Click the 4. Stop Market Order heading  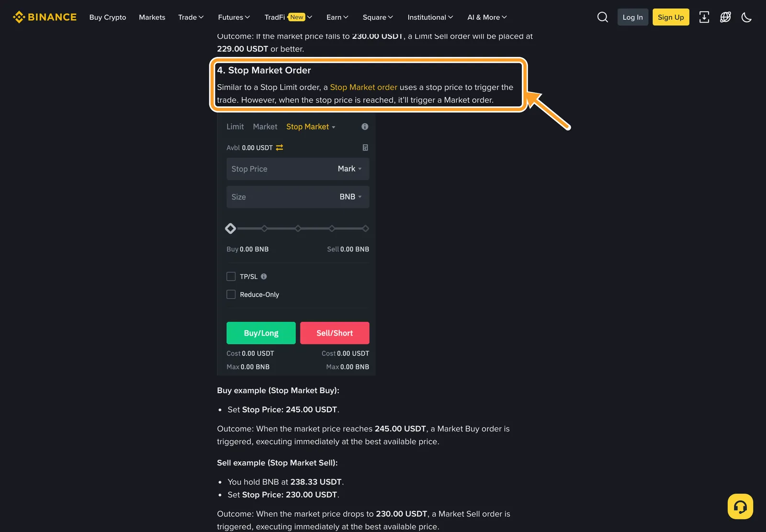(x=264, y=70)
